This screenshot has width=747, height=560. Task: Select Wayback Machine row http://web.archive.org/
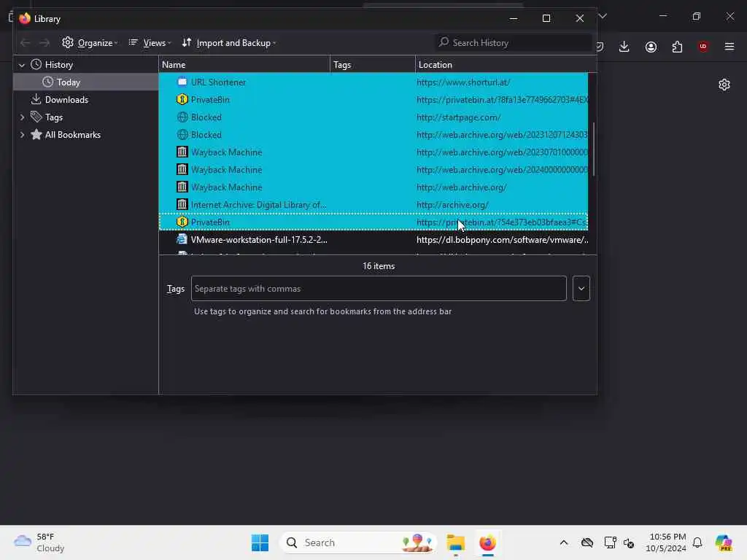coord(373,187)
